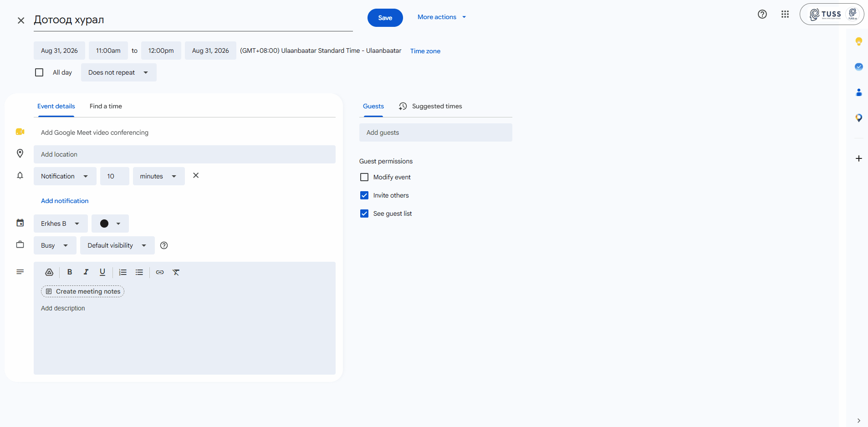The width and height of the screenshot is (868, 427).
Task: Apply underline formatting in description
Action: 102,272
